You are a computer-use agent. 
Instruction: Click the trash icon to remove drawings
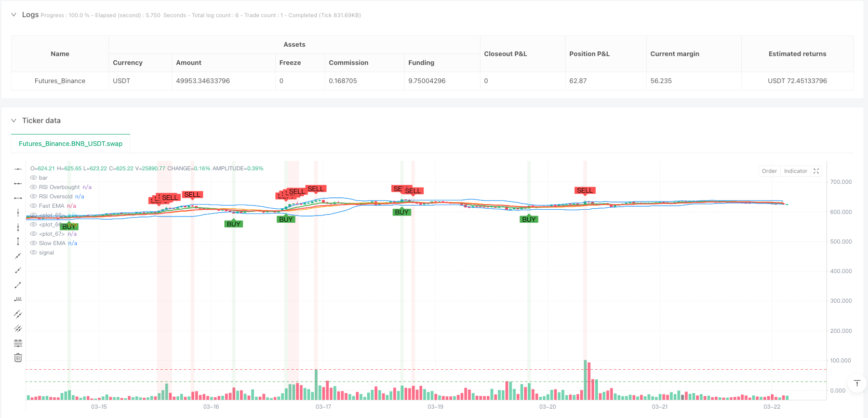pos(18,358)
